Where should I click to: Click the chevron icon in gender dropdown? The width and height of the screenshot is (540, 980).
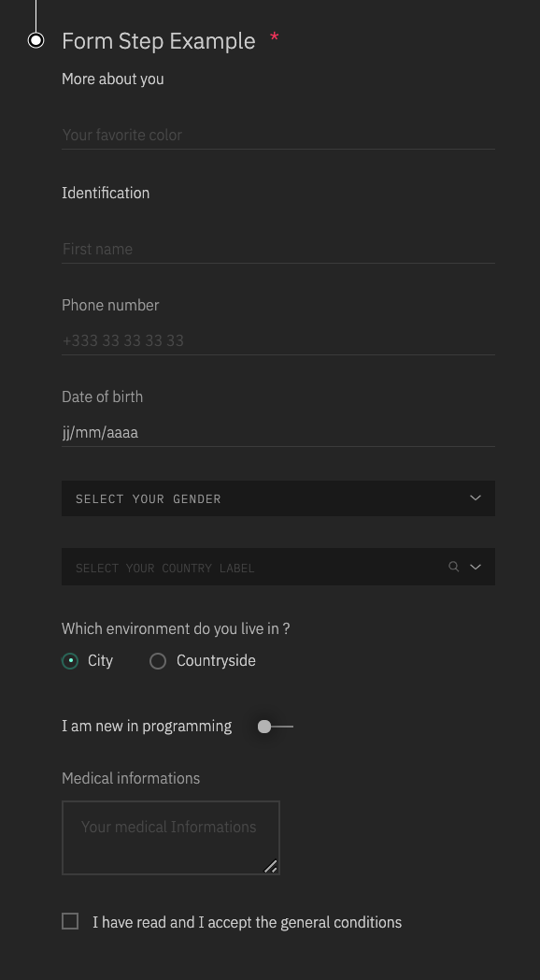pos(476,498)
